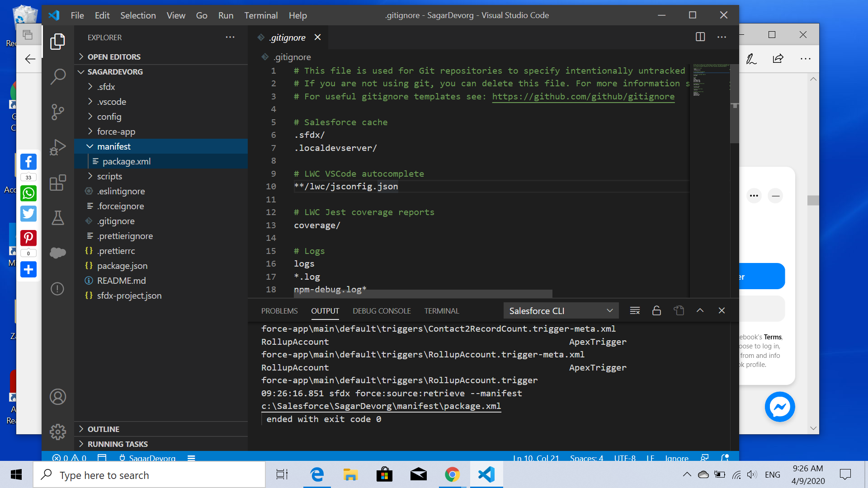
Task: Switch to the PROBLEMS tab
Action: [x=279, y=311]
